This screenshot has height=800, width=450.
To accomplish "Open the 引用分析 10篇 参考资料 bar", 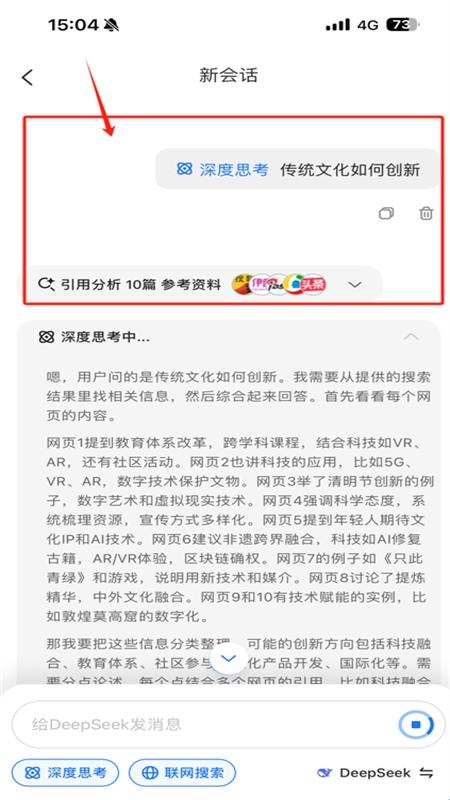I will point(202,284).
